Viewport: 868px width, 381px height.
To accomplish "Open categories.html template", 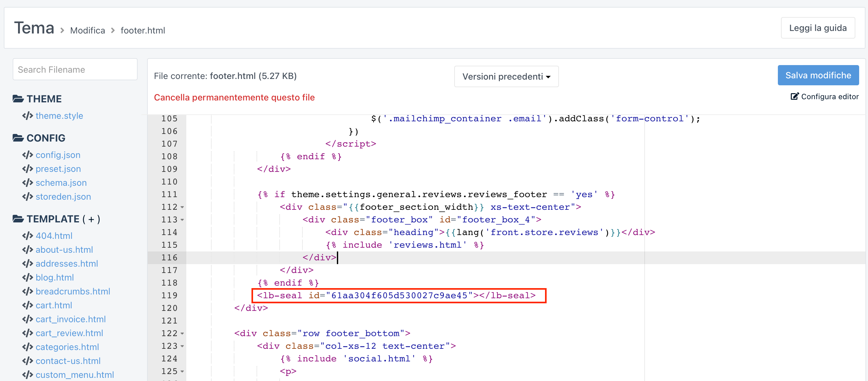I will coord(67,347).
